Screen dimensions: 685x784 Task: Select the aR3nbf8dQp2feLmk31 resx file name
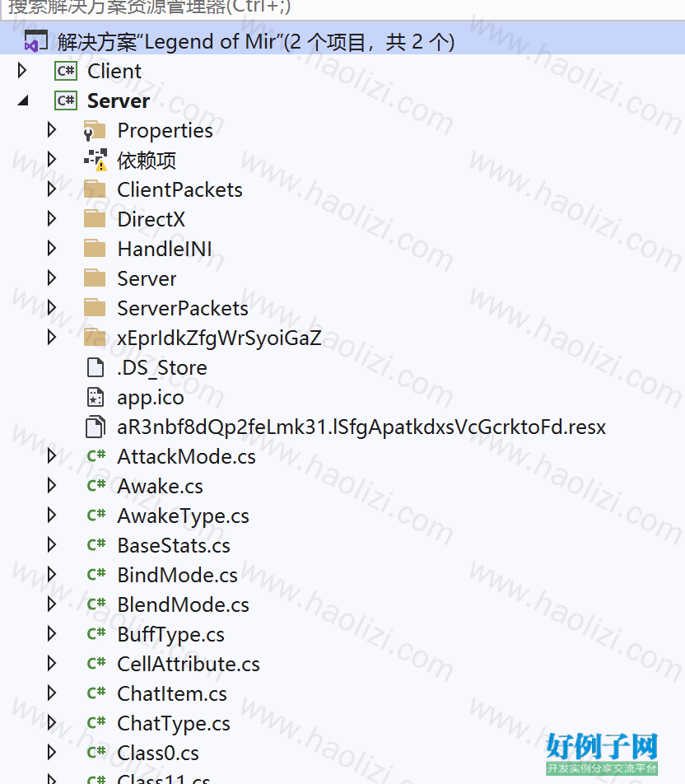[x=361, y=427]
